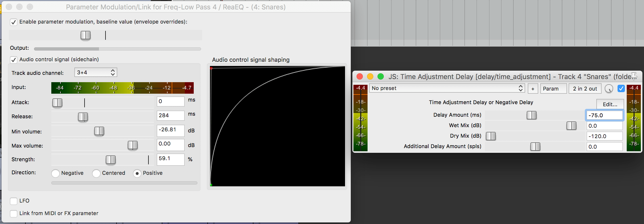This screenshot has height=224, width=644.
Task: Click Additional Delay Amount (spls) slider handle
Action: pos(535,147)
